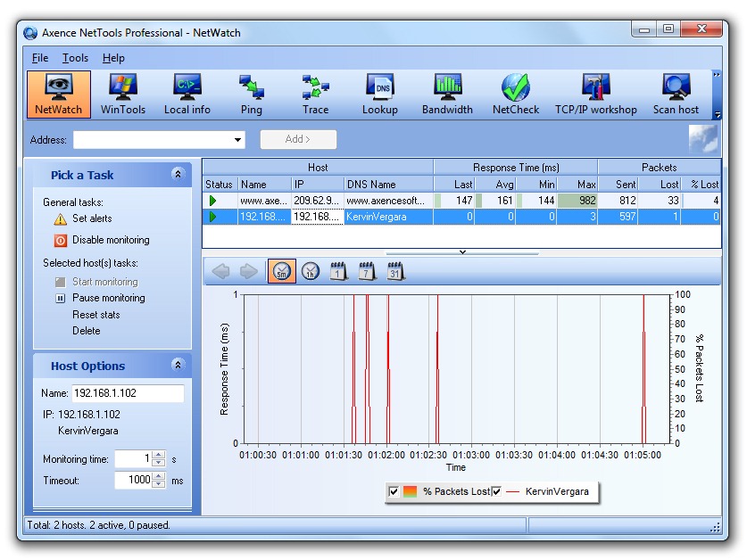
Task: Expand the toolbar overflow arrow
Action: pos(717,75)
